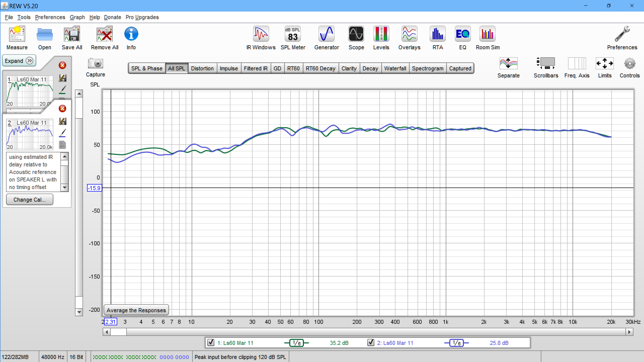Screen dimensions: 644x362
Task: Toggle checkbox for 1: Ls60 Mar 11 trace
Action: (211, 342)
